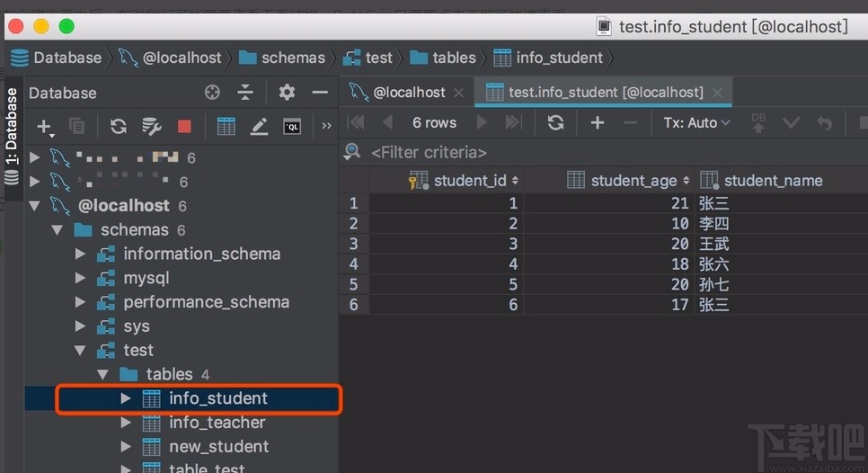Reload table data in editor toolbar
Viewport: 868px width, 473px height.
click(x=555, y=122)
